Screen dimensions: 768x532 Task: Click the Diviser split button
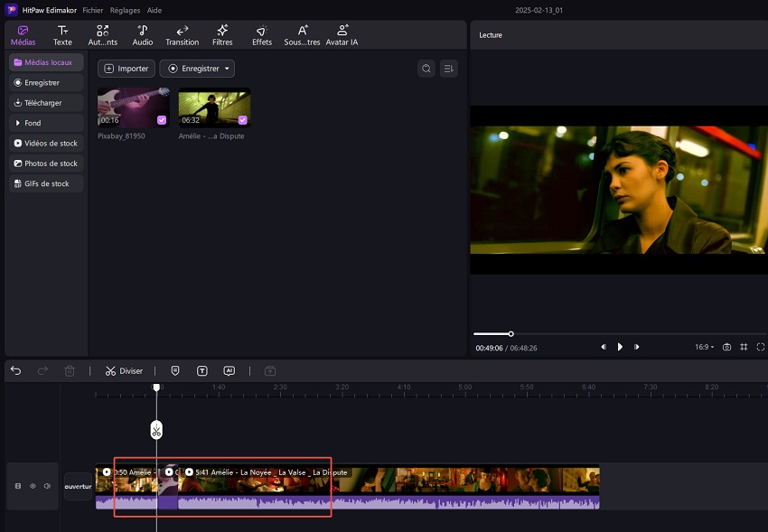pos(124,371)
